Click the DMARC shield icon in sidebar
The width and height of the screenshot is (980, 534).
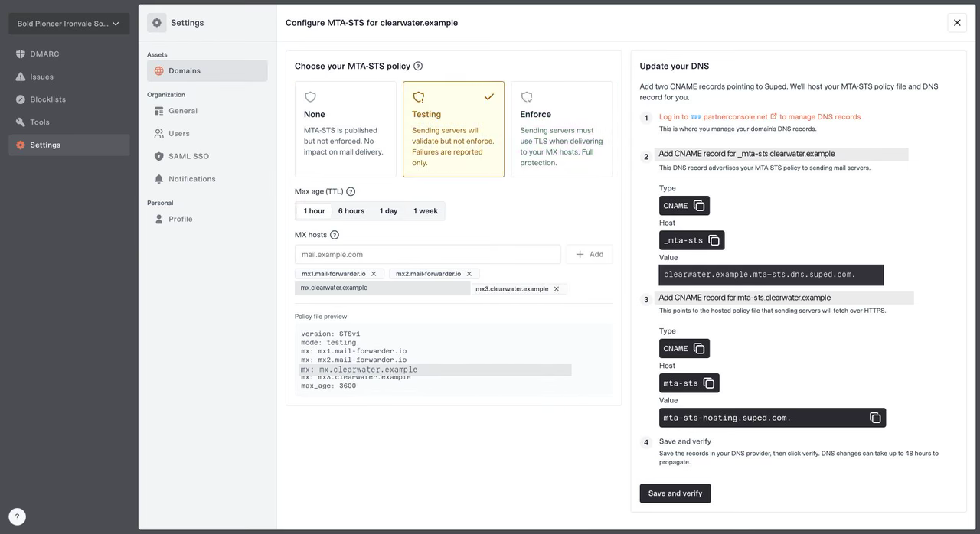[21, 54]
